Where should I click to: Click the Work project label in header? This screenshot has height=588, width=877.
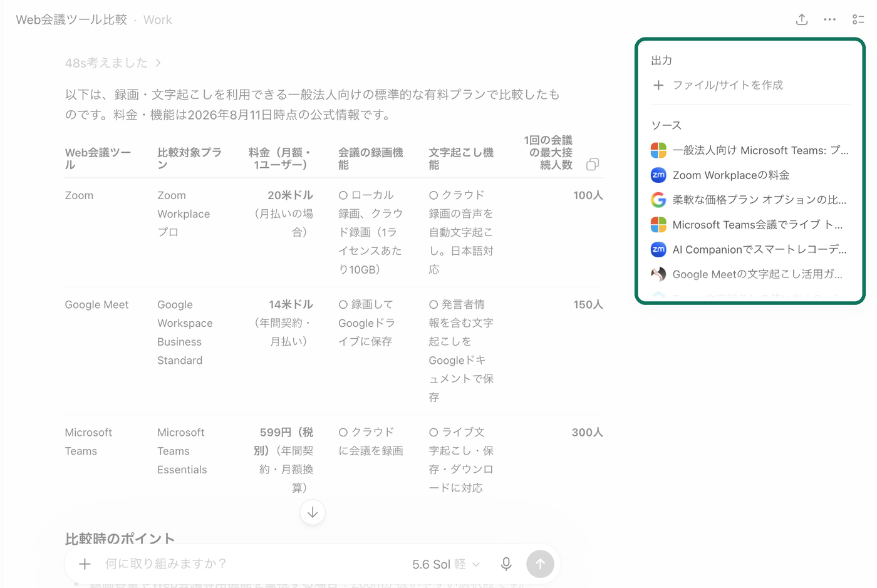157,19
